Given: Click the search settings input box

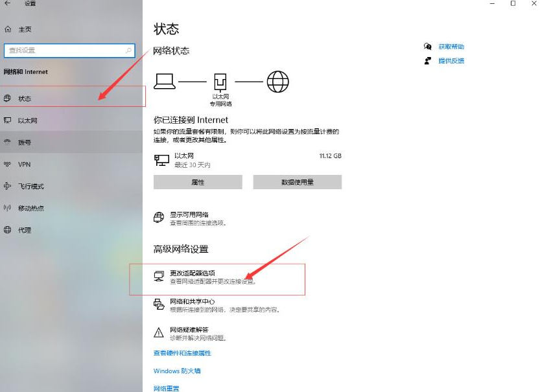Looking at the screenshot, I should [65, 50].
